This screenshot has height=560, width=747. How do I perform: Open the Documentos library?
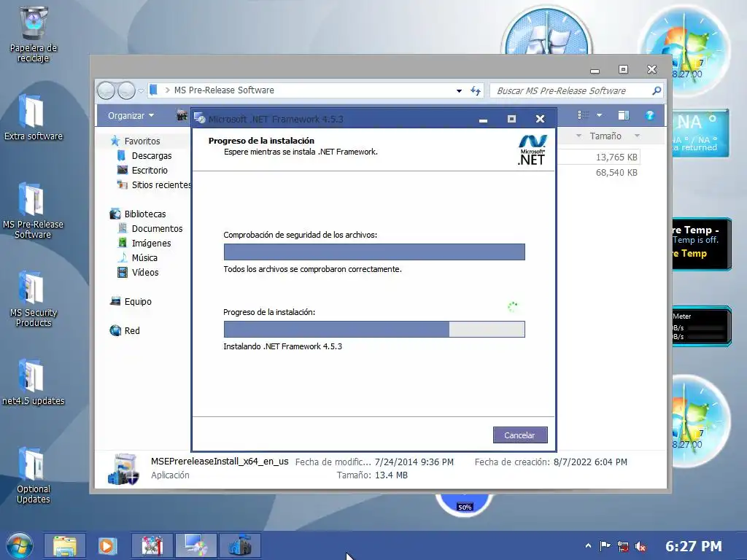157,228
